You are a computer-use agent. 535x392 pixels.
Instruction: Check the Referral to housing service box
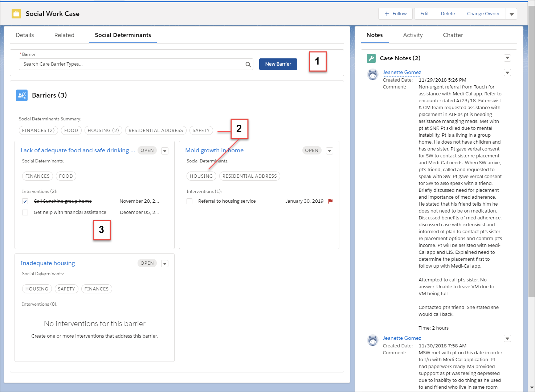point(189,201)
